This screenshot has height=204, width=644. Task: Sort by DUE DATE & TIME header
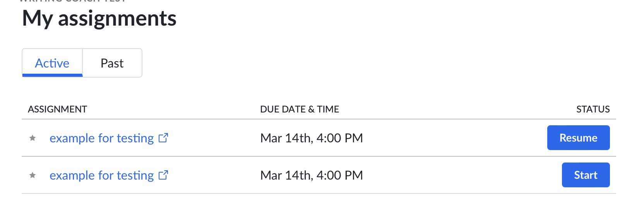[x=300, y=109]
